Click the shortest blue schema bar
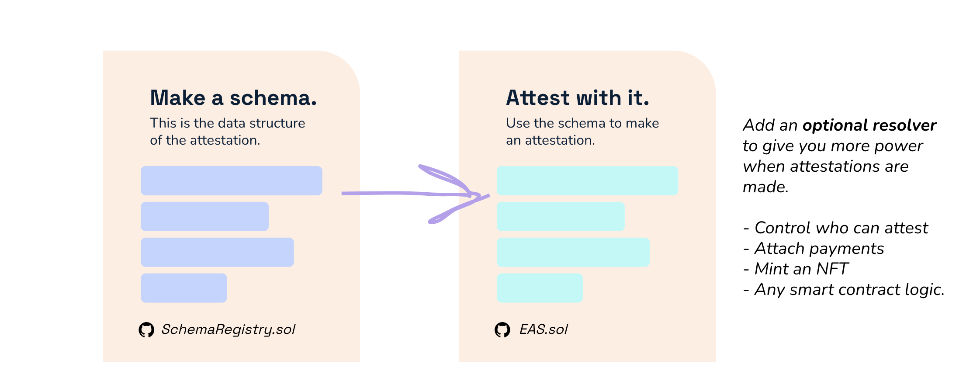Image resolution: width=980 pixels, height=392 pixels. point(184,288)
